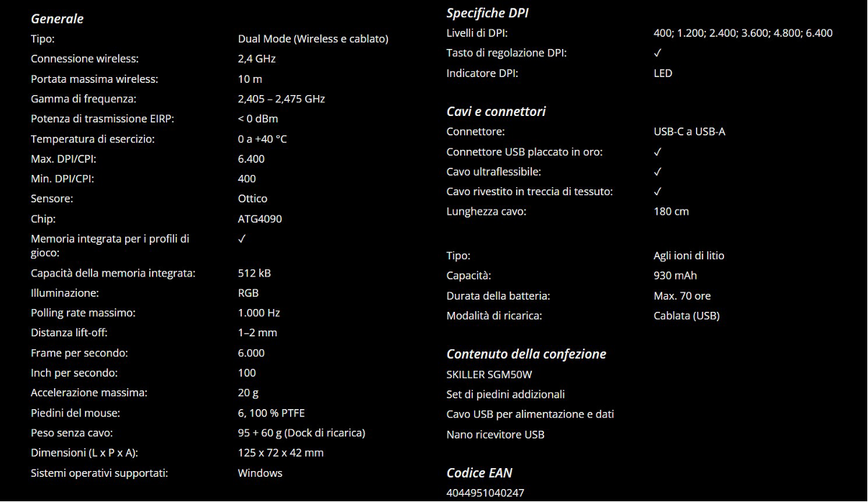Click the Codice EAN heading
The width and height of the screenshot is (868, 502).
click(479, 473)
